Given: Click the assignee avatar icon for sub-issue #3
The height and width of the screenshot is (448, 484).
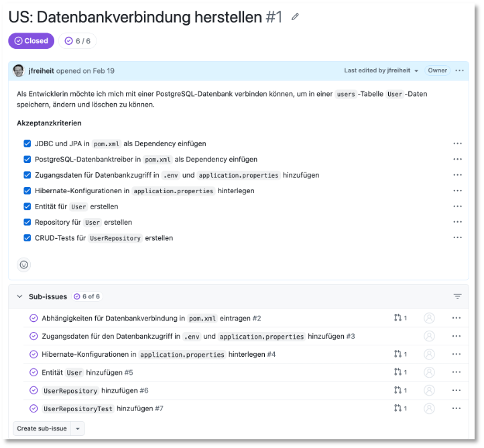Looking at the screenshot, I should [x=429, y=336].
